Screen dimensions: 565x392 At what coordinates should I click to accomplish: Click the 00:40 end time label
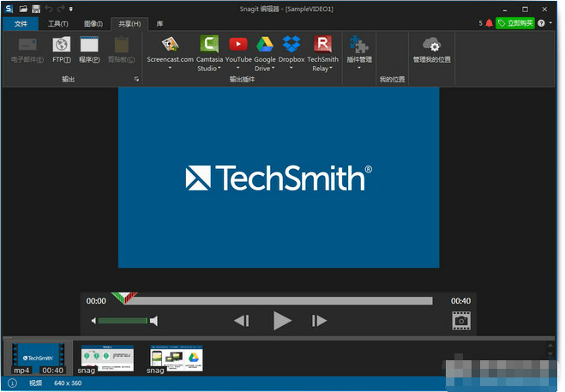pos(460,301)
